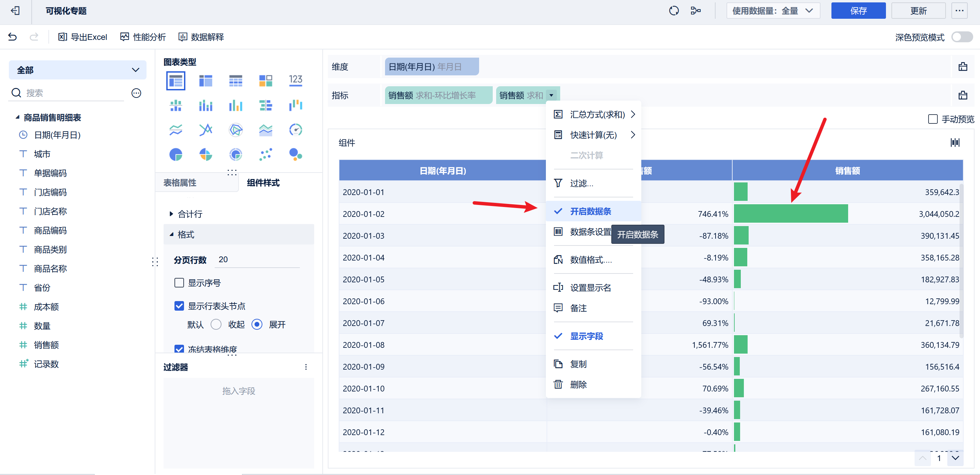Open field options icon beside search box
Screen dimensions: 980x475
click(136, 93)
